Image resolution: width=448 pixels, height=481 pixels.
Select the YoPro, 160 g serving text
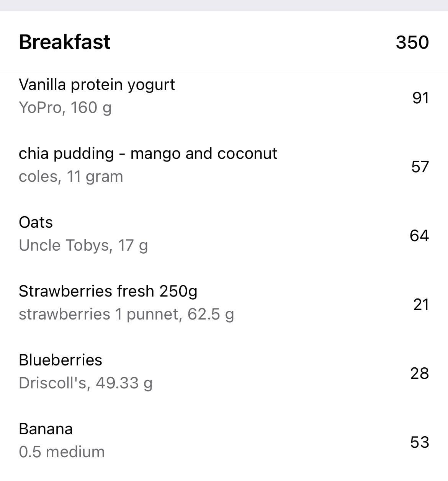pos(65,108)
